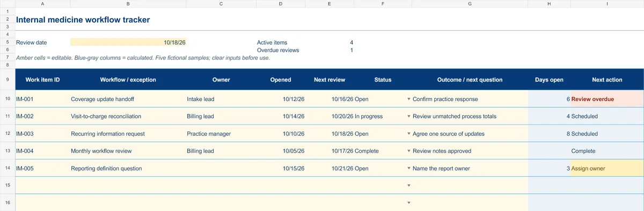Click the 'Days open' column heading
The height and width of the screenshot is (211, 644).
pyautogui.click(x=549, y=79)
